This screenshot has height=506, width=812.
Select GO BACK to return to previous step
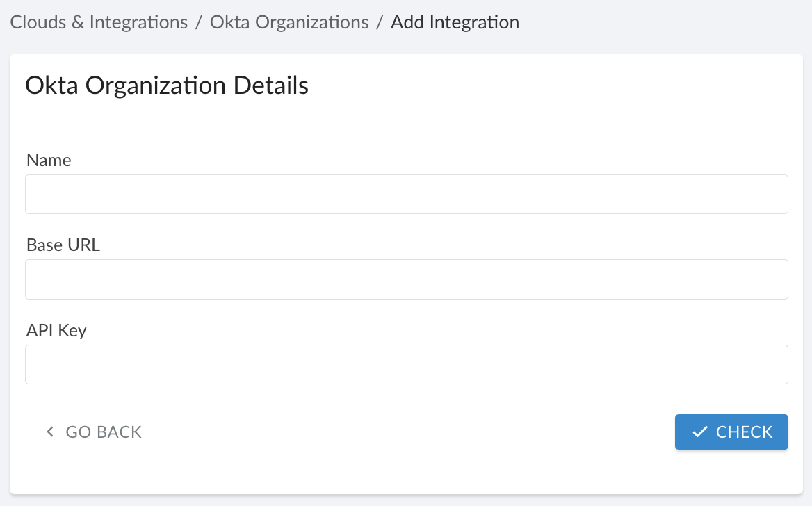click(101, 432)
